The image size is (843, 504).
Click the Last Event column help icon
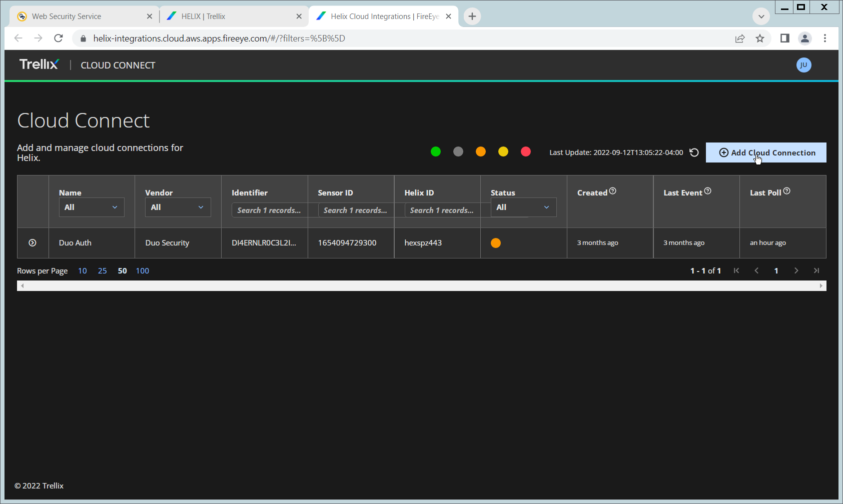pyautogui.click(x=707, y=191)
